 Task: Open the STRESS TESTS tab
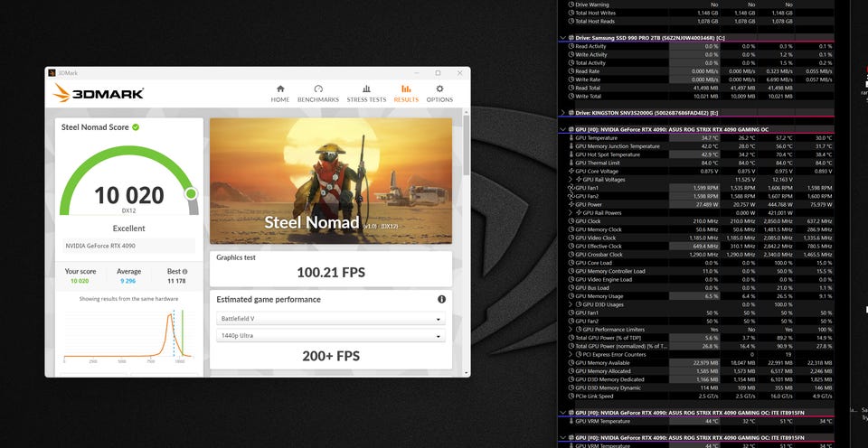coord(366,93)
